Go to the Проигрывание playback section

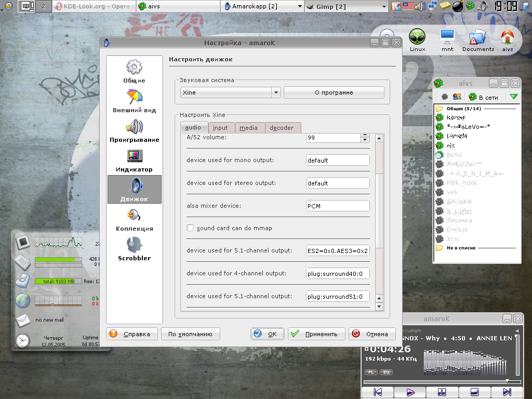tap(135, 131)
